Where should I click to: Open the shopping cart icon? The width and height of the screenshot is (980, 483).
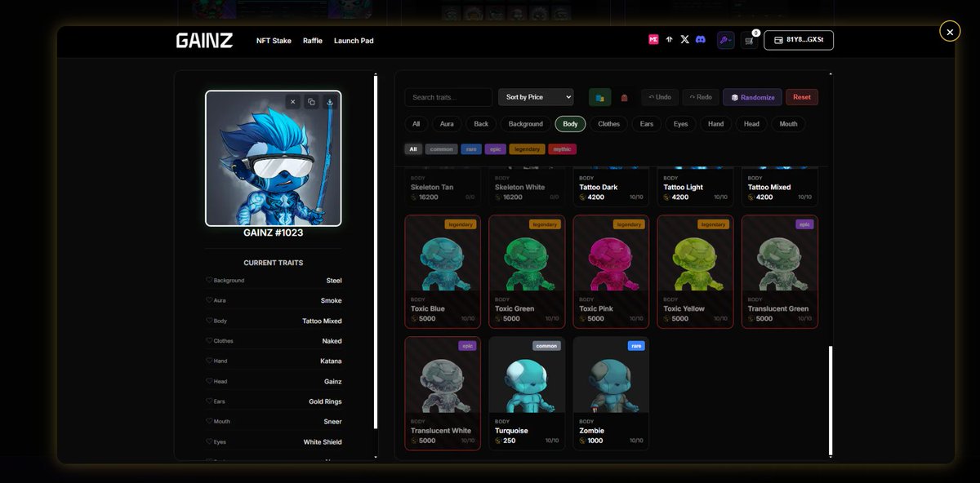749,40
